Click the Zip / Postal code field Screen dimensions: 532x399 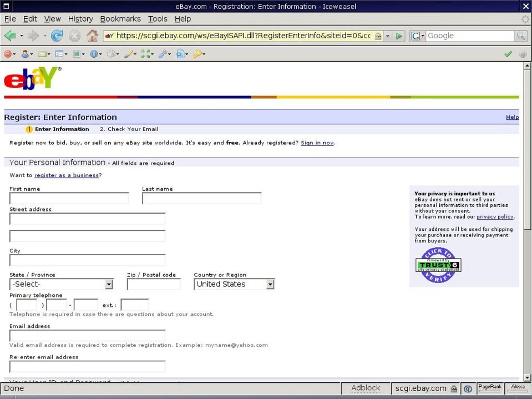click(154, 284)
